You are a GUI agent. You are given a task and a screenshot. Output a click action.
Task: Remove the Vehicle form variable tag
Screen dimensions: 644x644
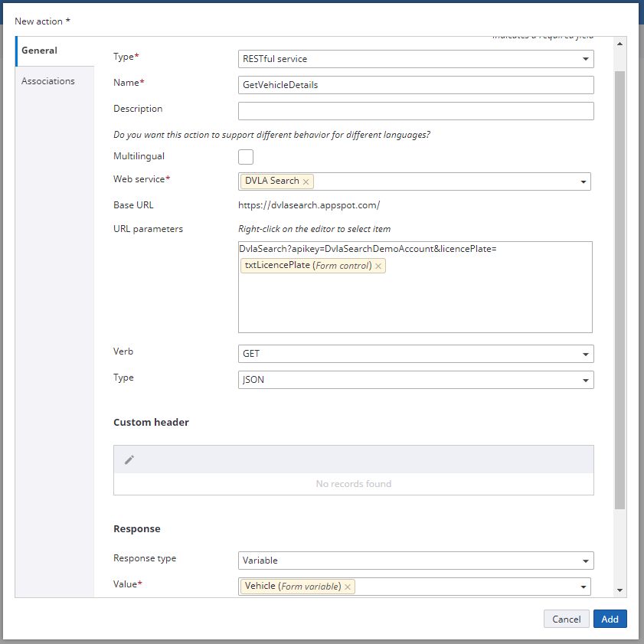coord(348,587)
